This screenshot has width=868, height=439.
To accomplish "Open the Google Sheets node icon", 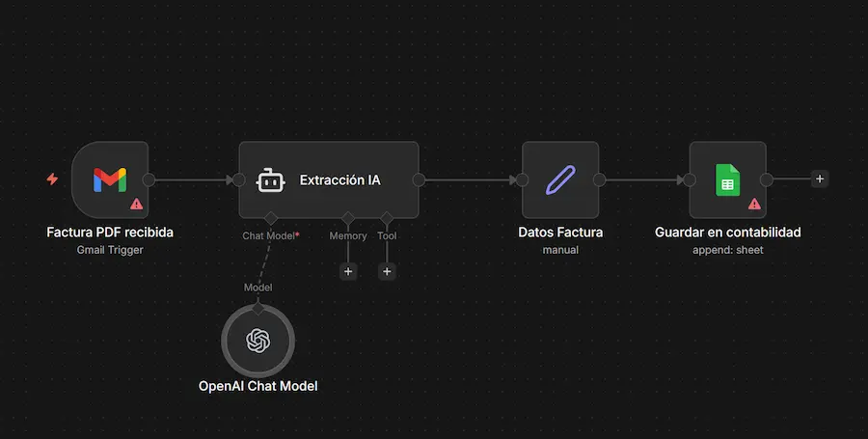I will (x=727, y=179).
